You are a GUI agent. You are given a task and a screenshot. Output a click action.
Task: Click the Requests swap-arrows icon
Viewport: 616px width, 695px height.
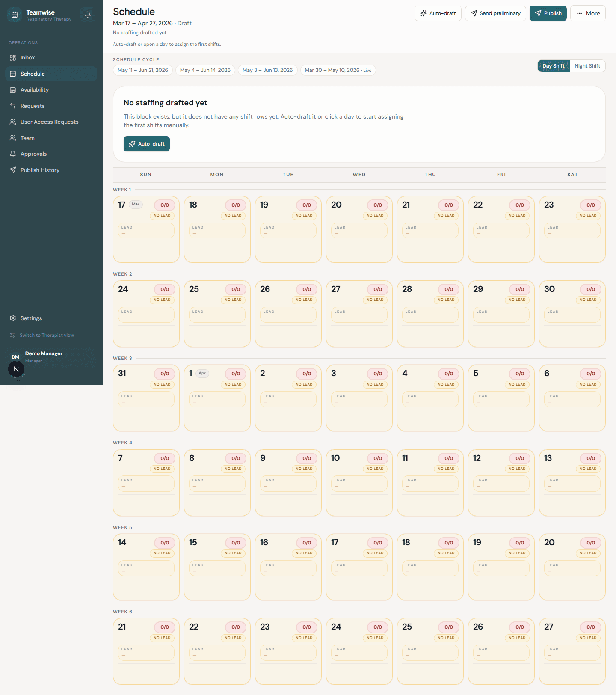13,106
